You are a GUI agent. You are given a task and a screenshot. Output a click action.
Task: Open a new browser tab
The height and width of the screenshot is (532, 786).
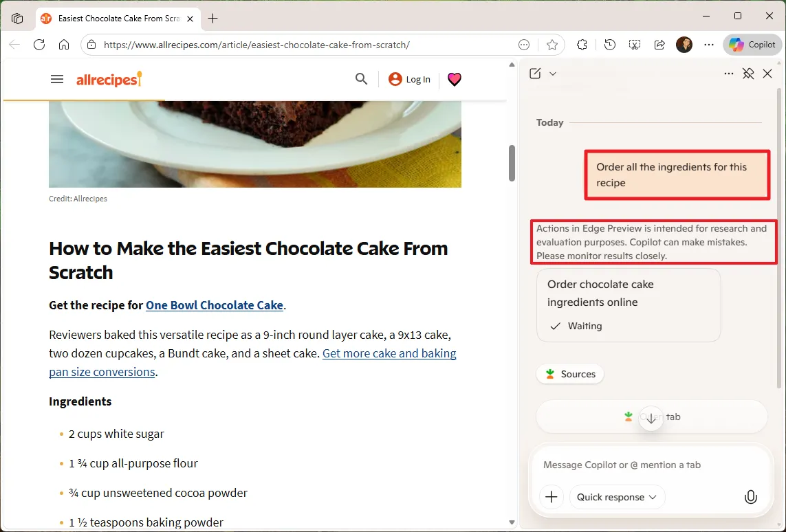coord(213,19)
